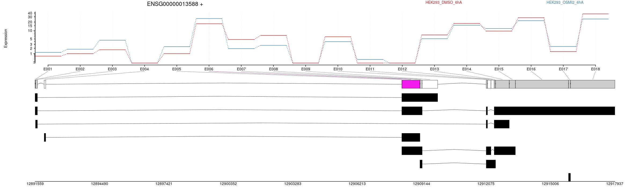
Task: Click the blue expression line above E003
Action: pyautogui.click(x=112, y=40)
